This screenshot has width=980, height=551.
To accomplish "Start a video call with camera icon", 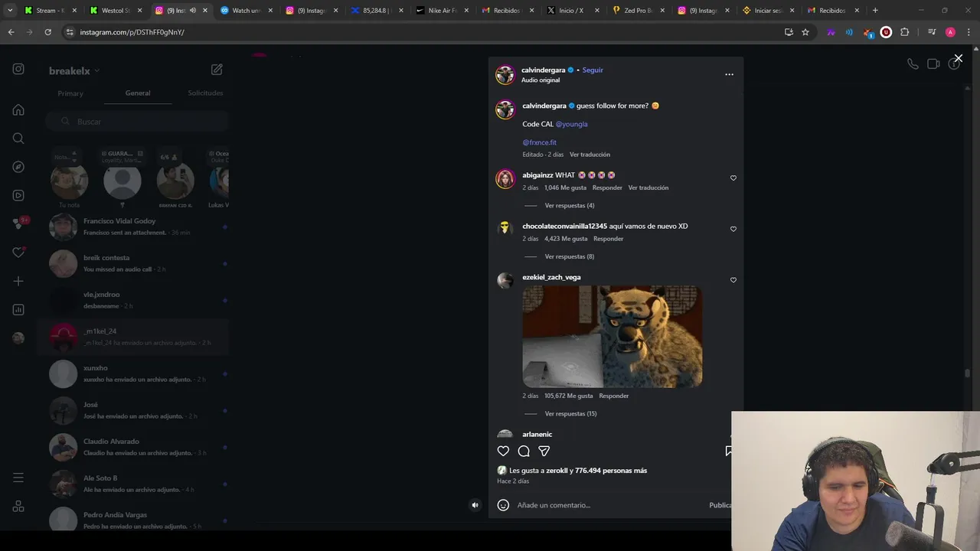I will pos(933,64).
